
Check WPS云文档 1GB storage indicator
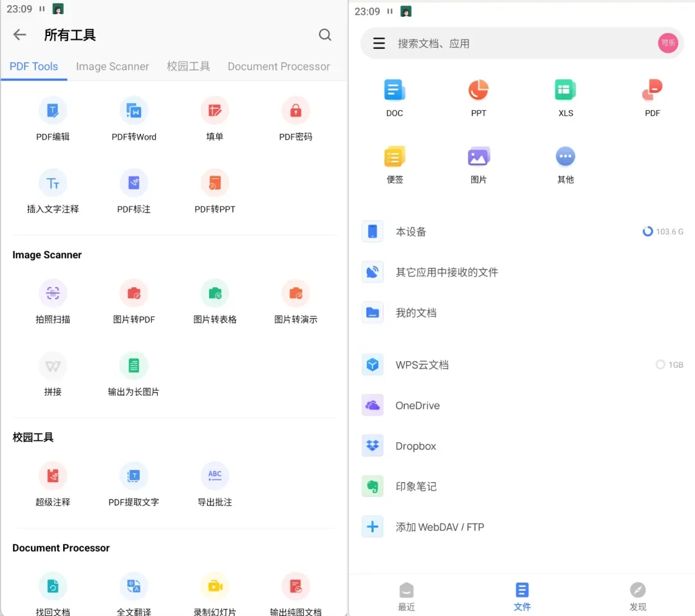[669, 364]
